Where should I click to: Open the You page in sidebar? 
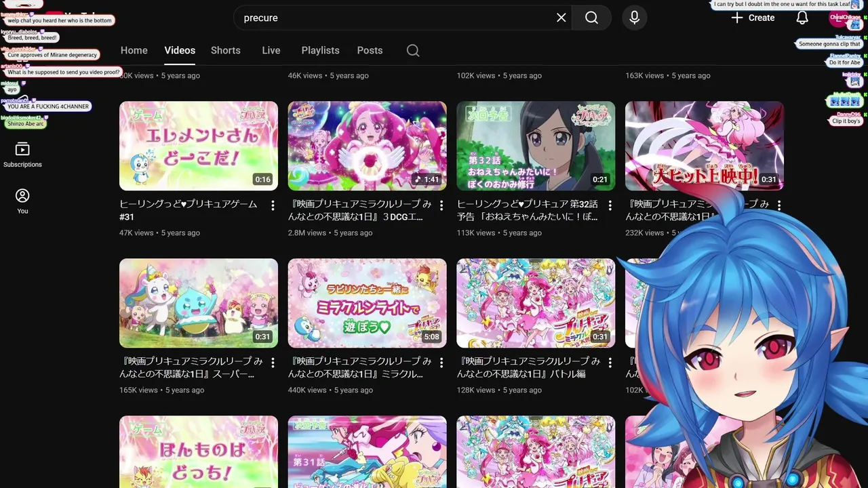click(x=22, y=201)
